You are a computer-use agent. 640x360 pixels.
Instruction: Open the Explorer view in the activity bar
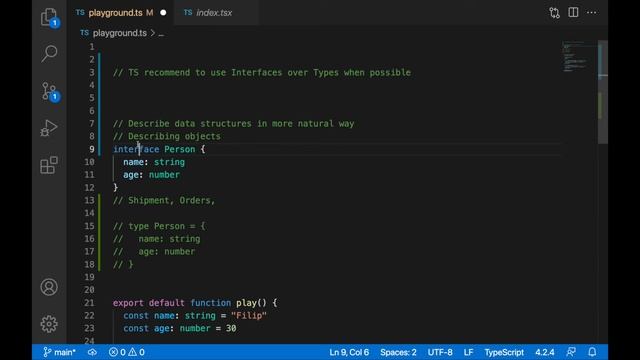tap(49, 18)
